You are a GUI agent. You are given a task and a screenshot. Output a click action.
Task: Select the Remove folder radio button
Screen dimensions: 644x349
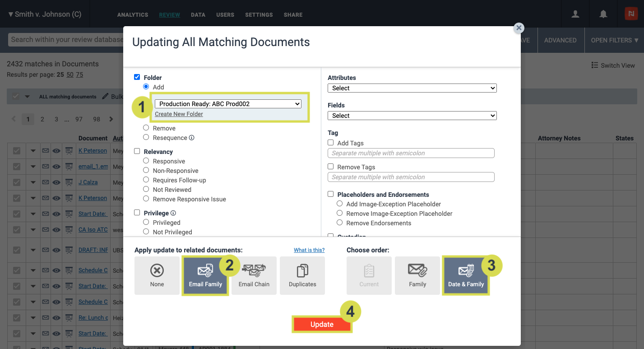point(146,128)
